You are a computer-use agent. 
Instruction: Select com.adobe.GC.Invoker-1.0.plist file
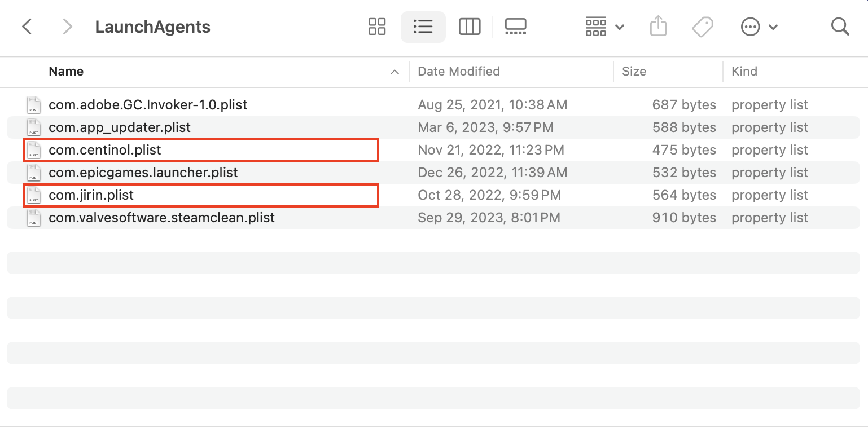tap(148, 105)
